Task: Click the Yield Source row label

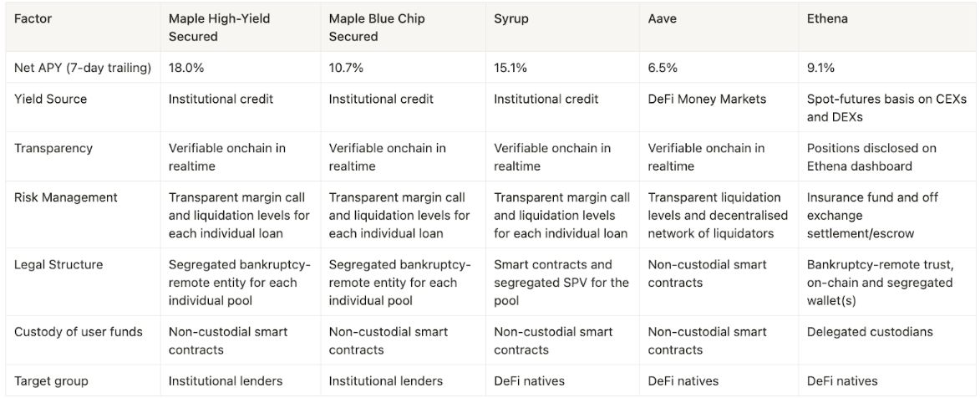Action: (51, 99)
